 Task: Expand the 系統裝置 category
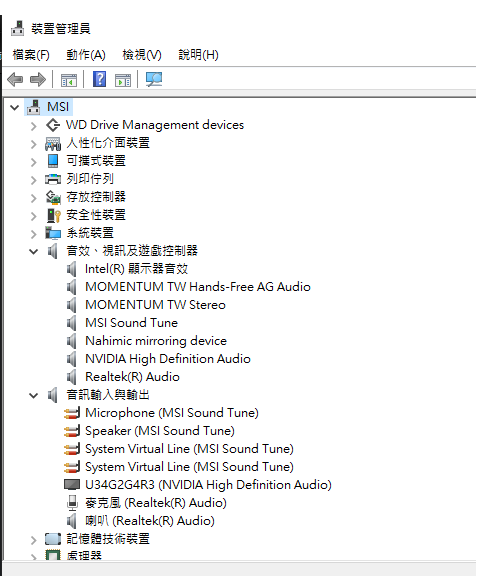coord(34,234)
